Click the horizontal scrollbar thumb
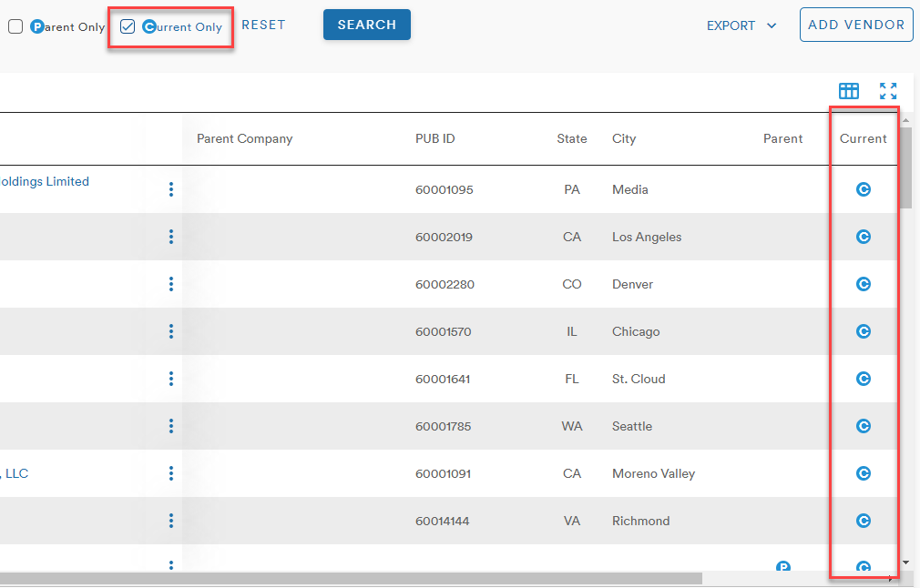This screenshot has height=588, width=920. [351, 578]
